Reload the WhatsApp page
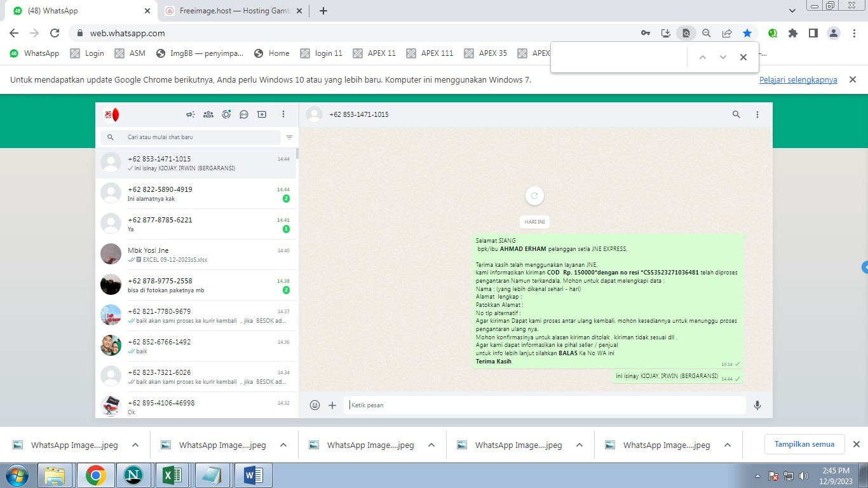 [x=55, y=33]
